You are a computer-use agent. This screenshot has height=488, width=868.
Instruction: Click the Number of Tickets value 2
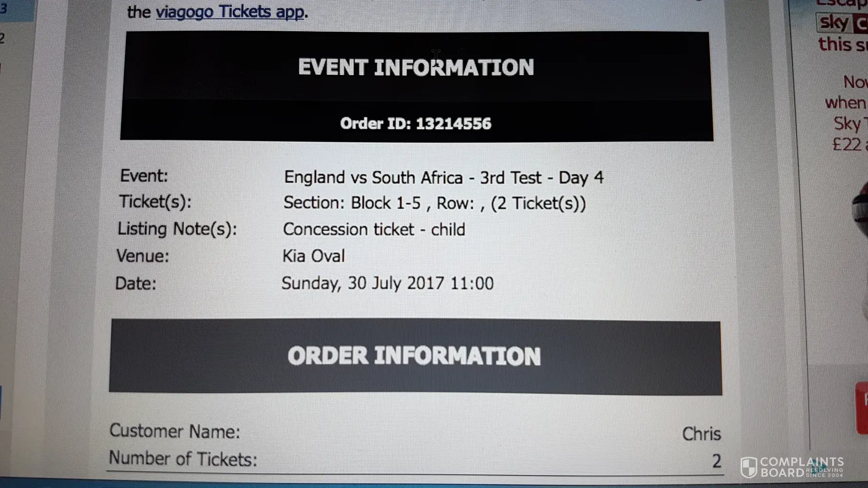(716, 461)
